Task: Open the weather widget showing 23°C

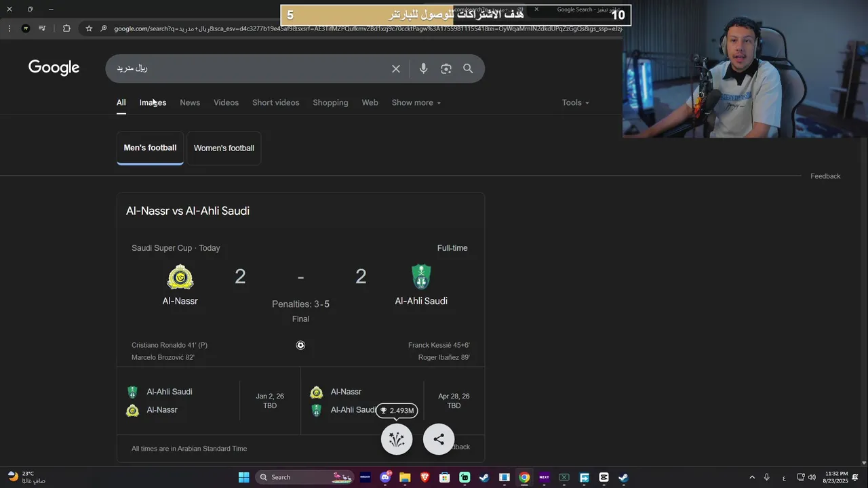Action: tap(27, 477)
